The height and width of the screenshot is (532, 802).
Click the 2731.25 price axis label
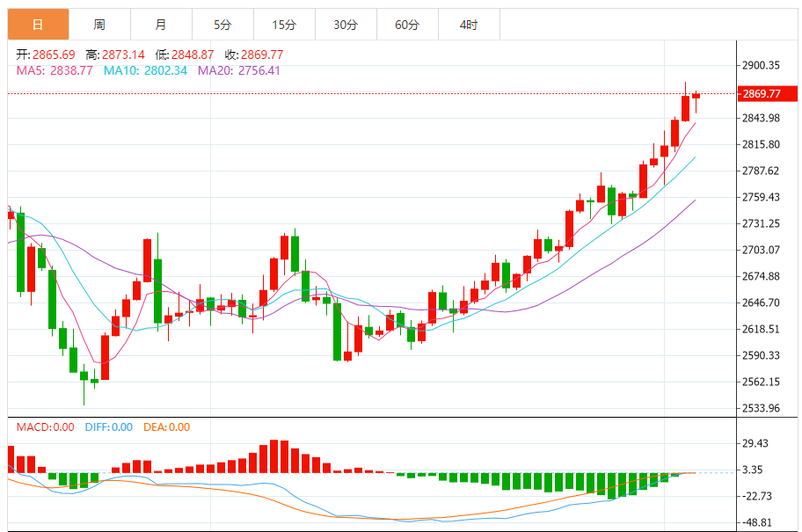click(761, 223)
